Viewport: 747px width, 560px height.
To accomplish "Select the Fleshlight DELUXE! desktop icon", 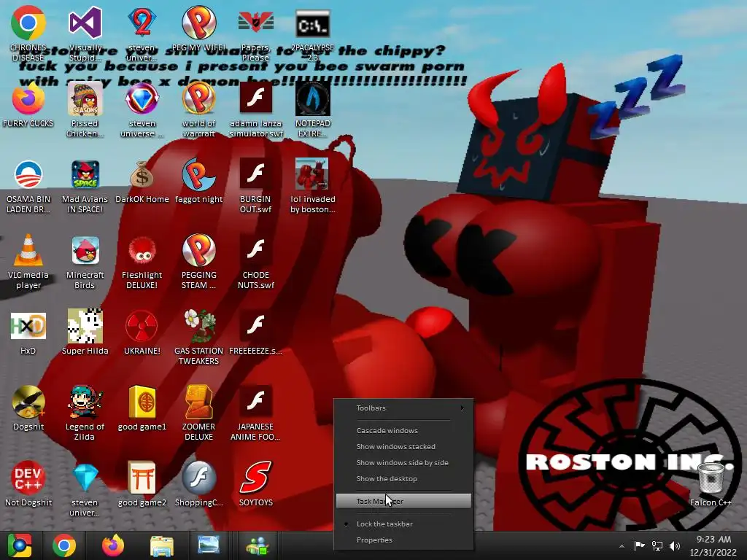I will click(142, 262).
